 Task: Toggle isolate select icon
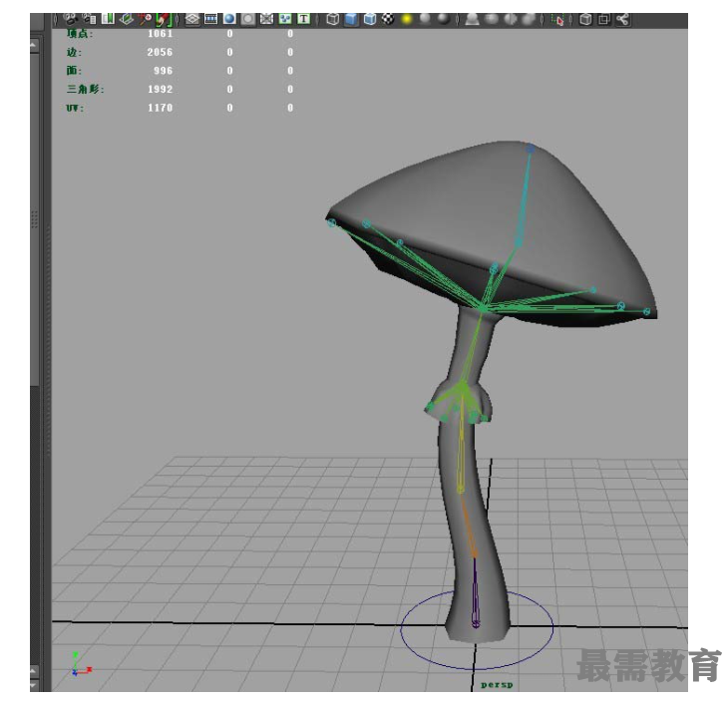[557, 19]
